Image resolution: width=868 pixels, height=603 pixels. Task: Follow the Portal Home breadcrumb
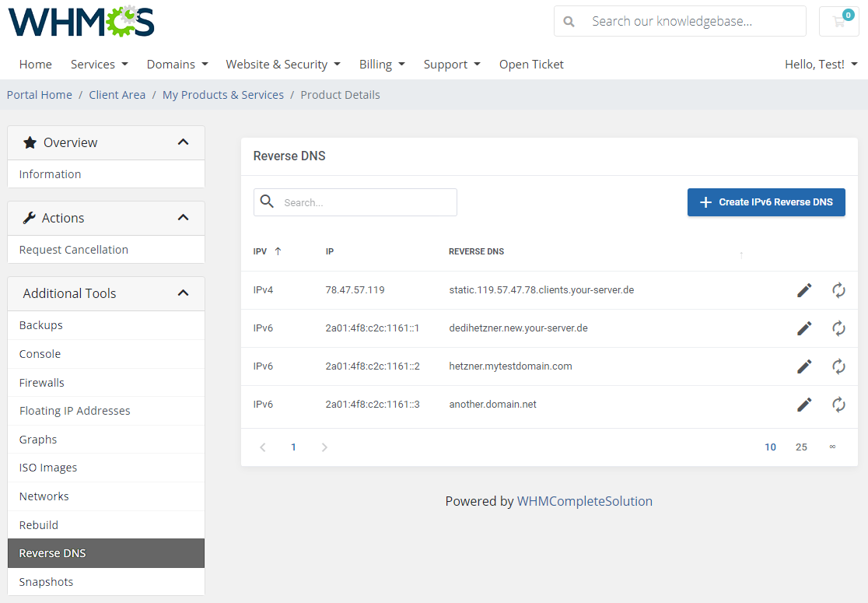tap(40, 95)
